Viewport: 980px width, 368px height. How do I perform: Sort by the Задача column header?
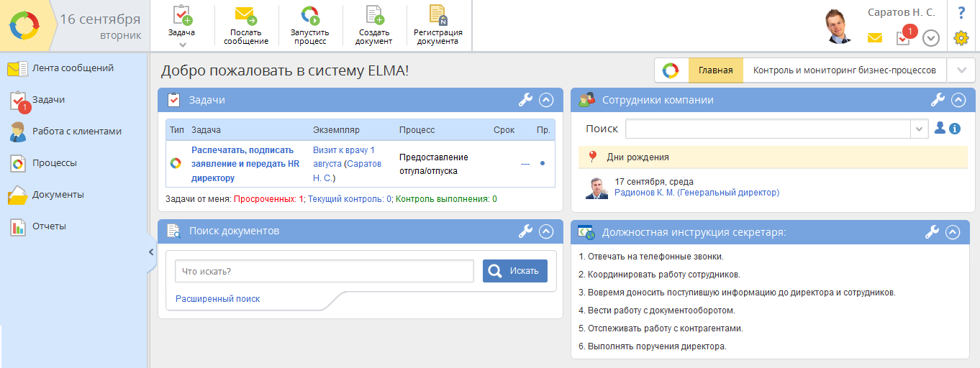[x=206, y=130]
